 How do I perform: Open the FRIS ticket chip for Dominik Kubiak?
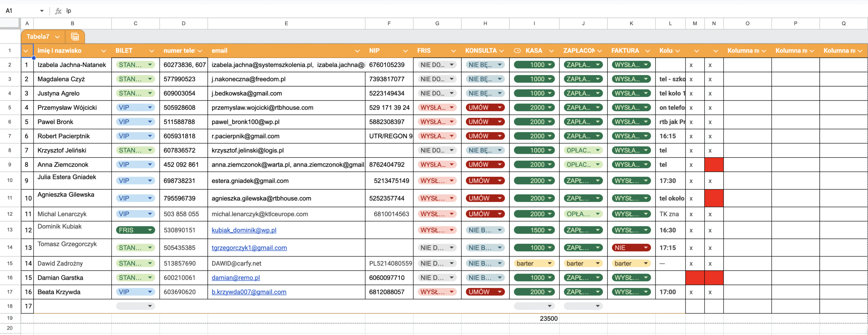pos(135,230)
